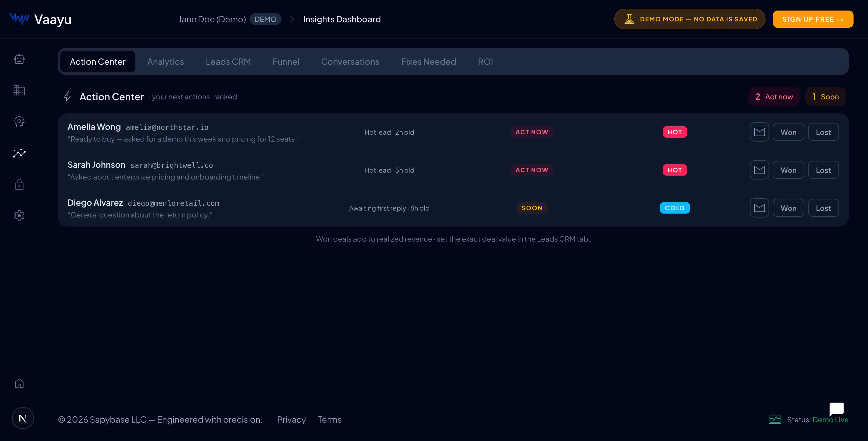Viewport: 868px width, 441px height.
Task: Click the 'Ready to buy' message quote
Action: [183, 139]
